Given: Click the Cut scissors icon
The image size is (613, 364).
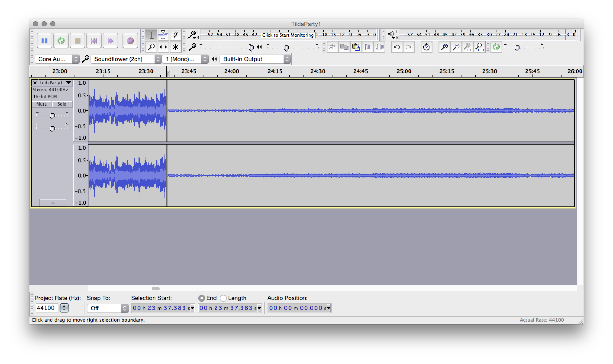Looking at the screenshot, I should pyautogui.click(x=332, y=47).
